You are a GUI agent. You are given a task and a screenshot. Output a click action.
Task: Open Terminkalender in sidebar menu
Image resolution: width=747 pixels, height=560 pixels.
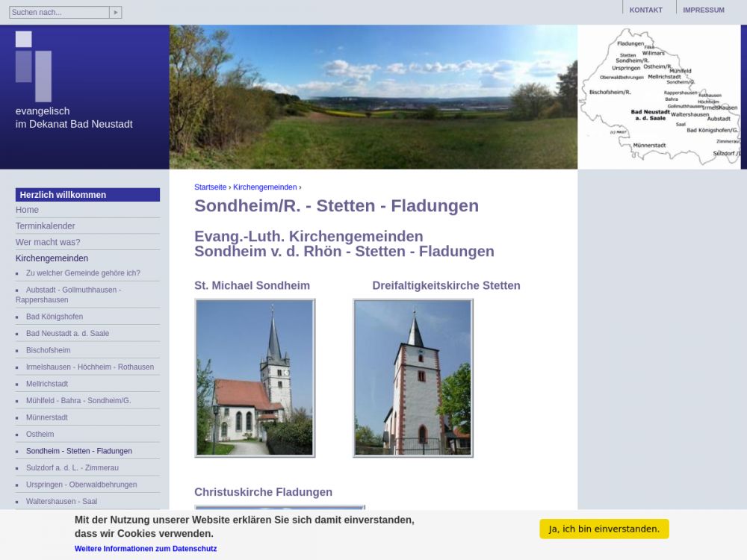46,226
